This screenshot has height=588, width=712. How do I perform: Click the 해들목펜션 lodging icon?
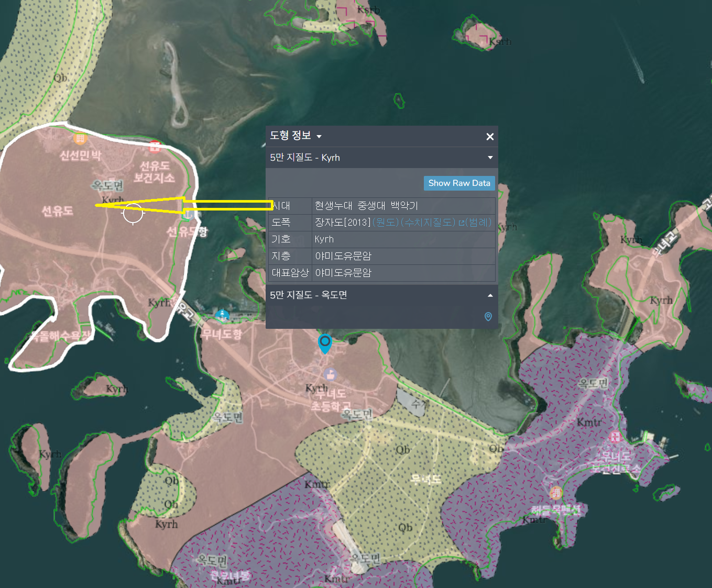click(556, 493)
